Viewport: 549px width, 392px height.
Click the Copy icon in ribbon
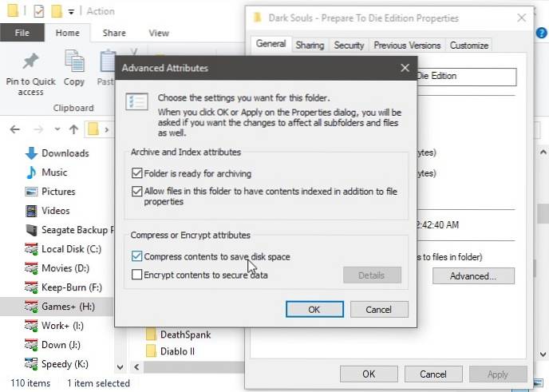pyautogui.click(x=74, y=61)
